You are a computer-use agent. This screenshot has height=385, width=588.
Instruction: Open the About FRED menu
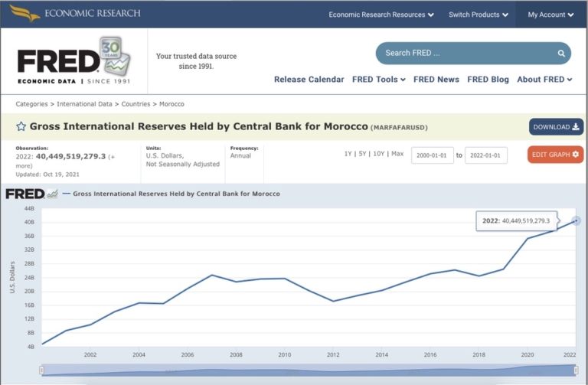[x=544, y=80]
